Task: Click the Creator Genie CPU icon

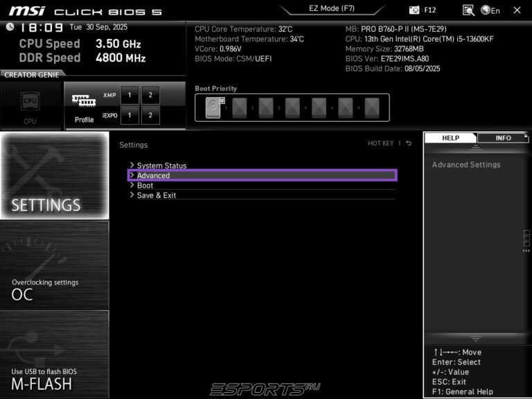Action: pyautogui.click(x=30, y=104)
